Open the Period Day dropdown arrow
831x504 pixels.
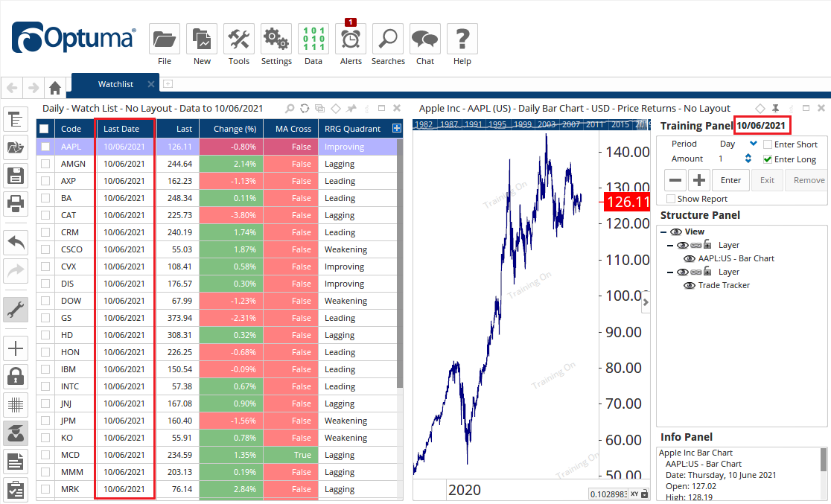coord(753,144)
